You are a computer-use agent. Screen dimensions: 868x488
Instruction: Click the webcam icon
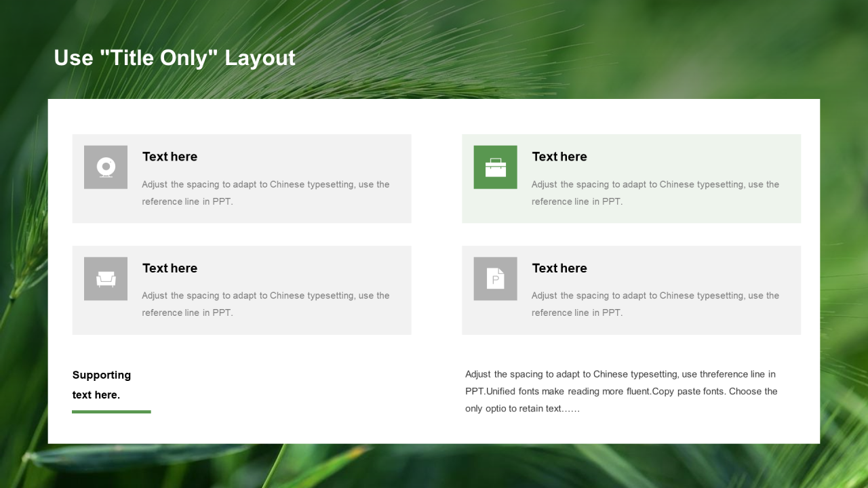click(x=106, y=167)
